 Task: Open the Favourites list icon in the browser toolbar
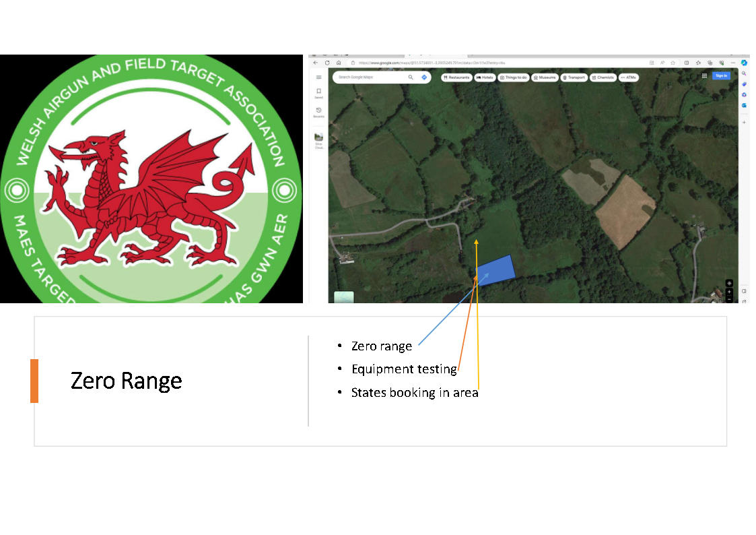(x=698, y=63)
